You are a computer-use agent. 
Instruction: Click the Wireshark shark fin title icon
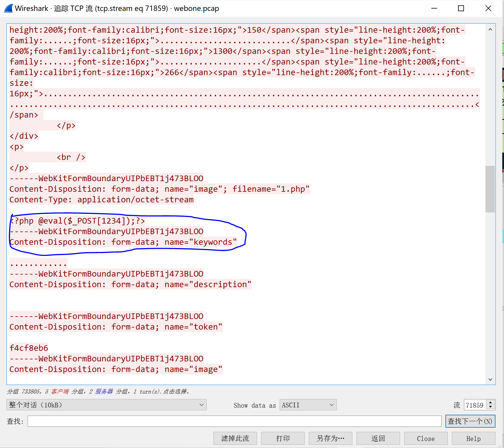click(8, 8)
